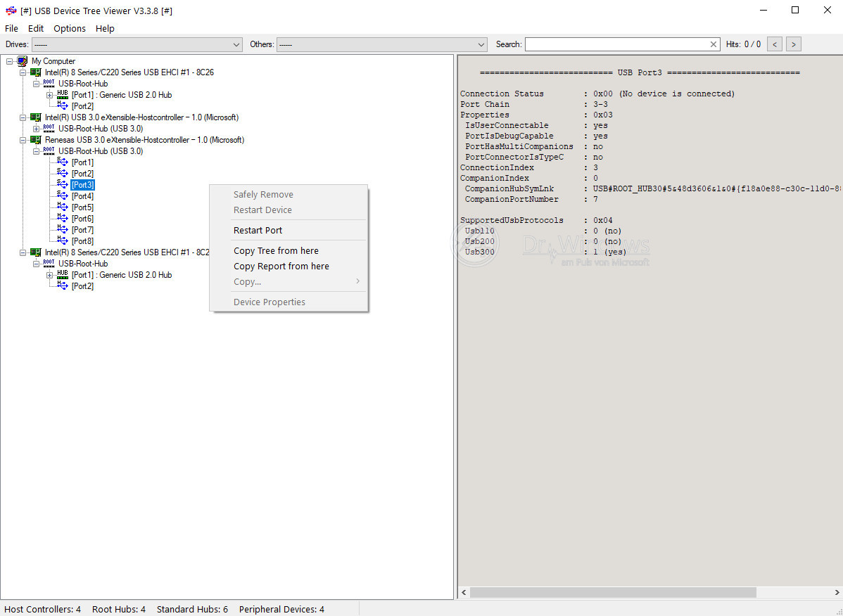Image resolution: width=843 pixels, height=616 pixels.
Task: Click 'Root Hubs: 4' in status bar
Action: click(119, 609)
